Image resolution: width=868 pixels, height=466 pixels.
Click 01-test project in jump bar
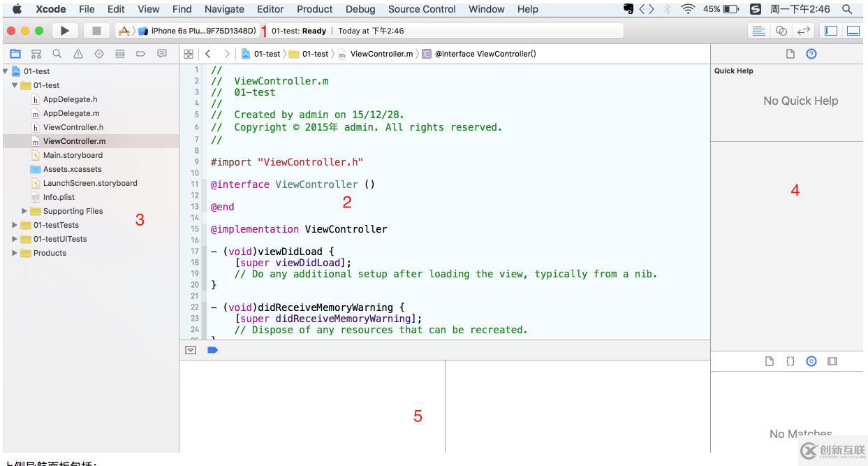pyautogui.click(x=260, y=54)
